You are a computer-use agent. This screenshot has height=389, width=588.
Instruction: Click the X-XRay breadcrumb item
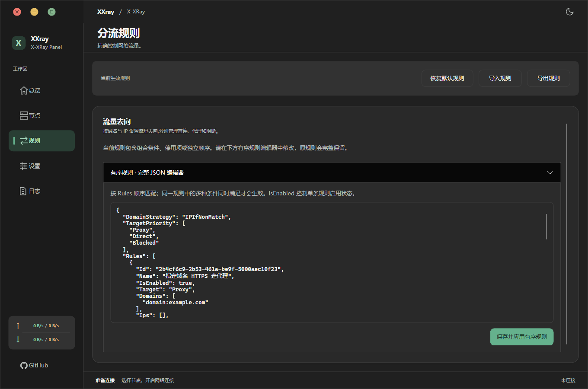click(x=136, y=12)
